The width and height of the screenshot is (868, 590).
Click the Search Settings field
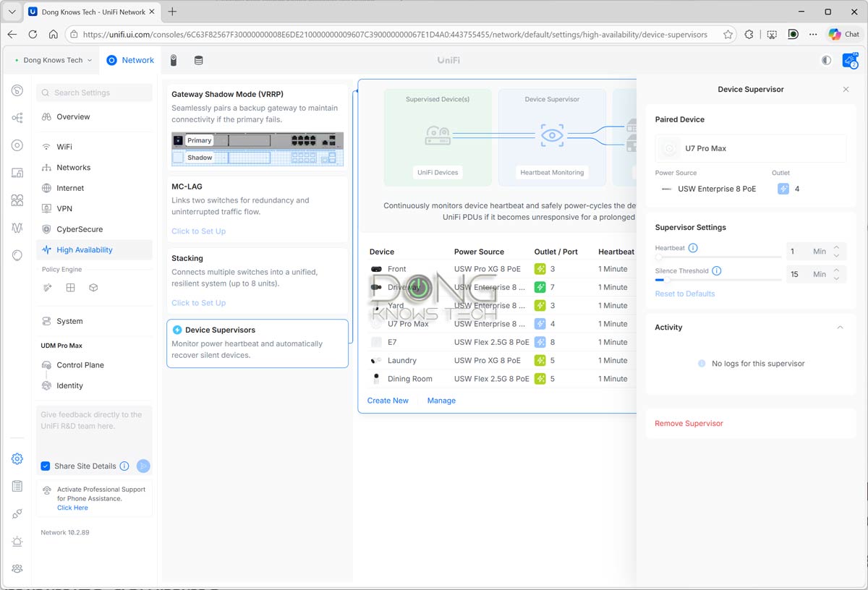[94, 93]
